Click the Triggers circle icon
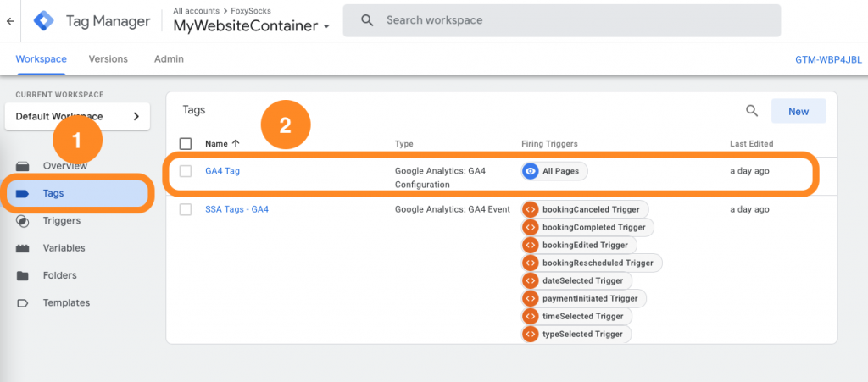Viewport: 868px width, 382px height. click(23, 221)
